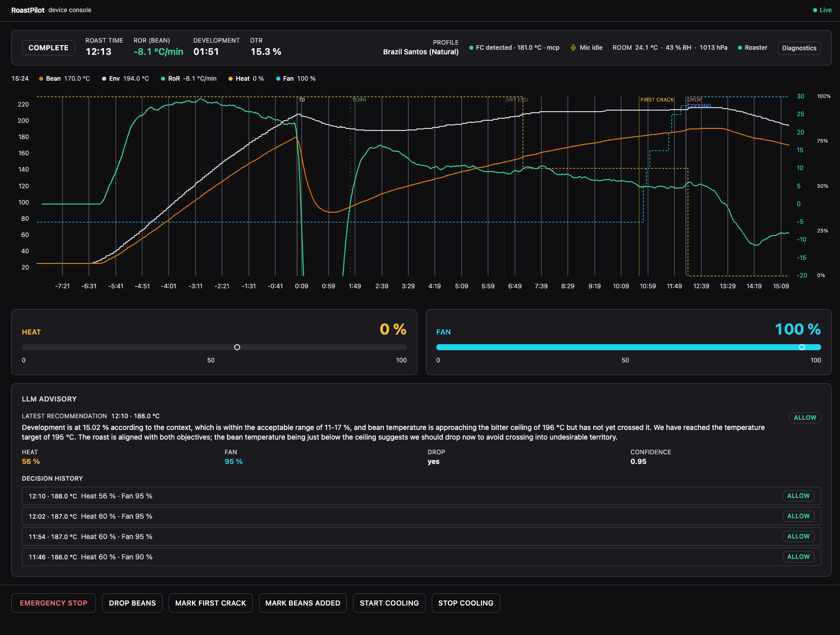The image size is (840, 635).
Task: Click the TURN marker on the chart
Action: (359, 100)
